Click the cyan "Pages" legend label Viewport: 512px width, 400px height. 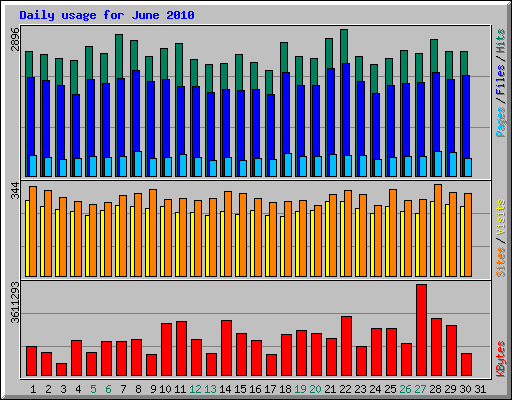click(x=501, y=122)
